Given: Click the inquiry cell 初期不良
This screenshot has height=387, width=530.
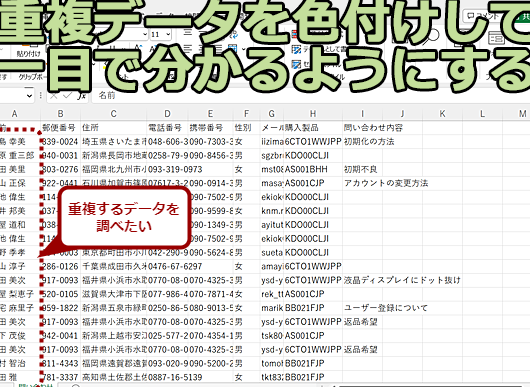Looking at the screenshot, I should point(362,169).
